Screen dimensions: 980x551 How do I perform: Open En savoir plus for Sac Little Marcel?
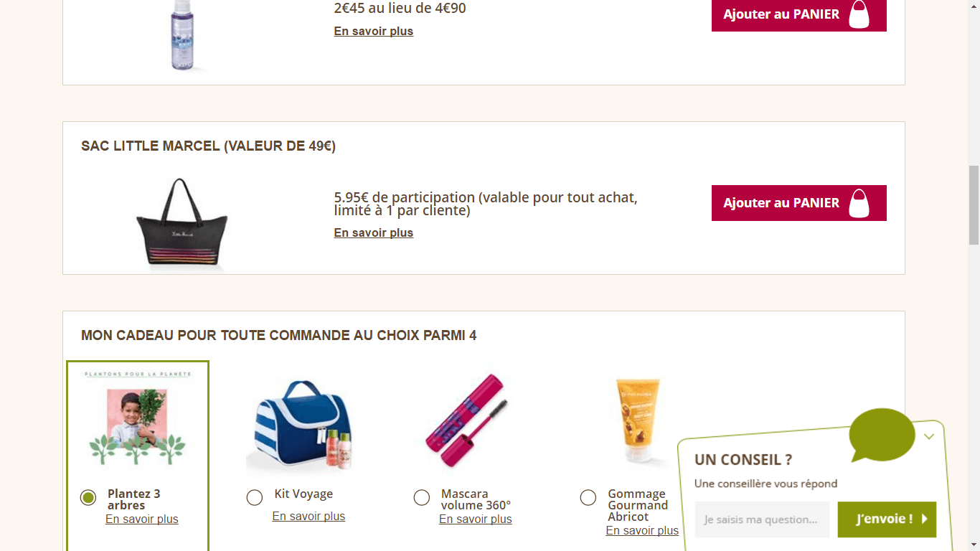coord(374,233)
